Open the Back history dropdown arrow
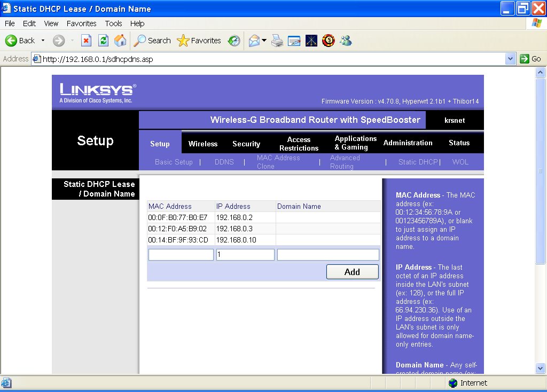Viewport: 547px width, 392px height. [x=43, y=41]
